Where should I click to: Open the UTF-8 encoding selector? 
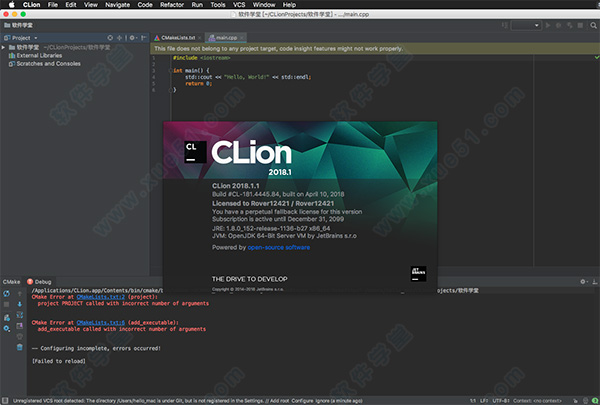pyautogui.click(x=501, y=401)
